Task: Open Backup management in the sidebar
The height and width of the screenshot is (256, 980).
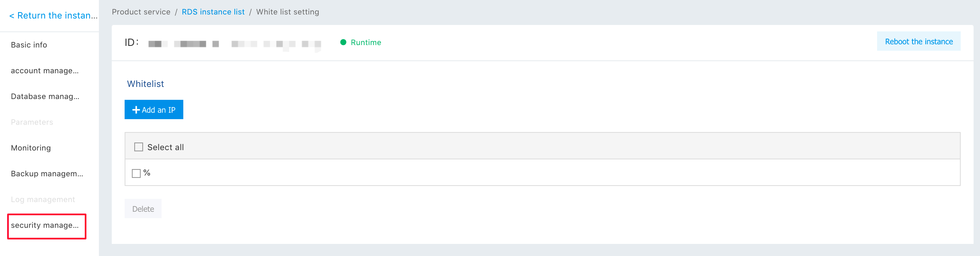Action: [x=47, y=173]
